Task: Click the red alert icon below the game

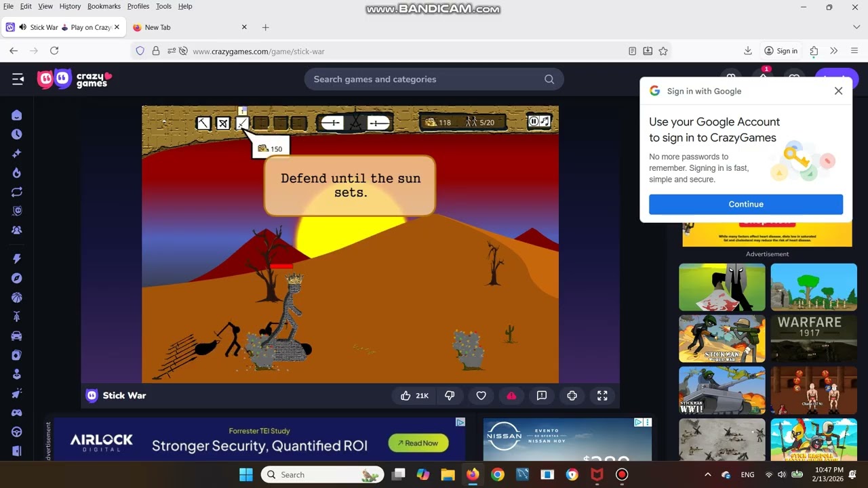Action: [x=511, y=396]
